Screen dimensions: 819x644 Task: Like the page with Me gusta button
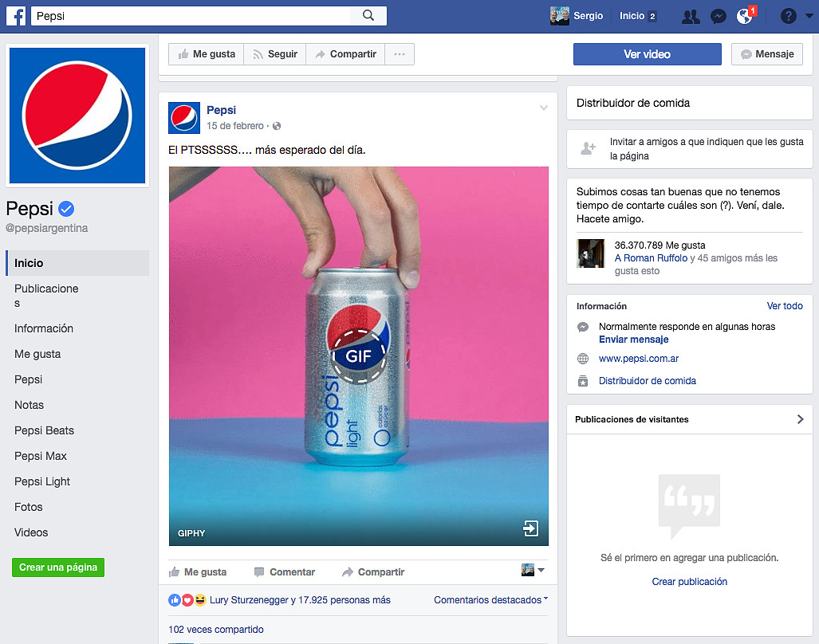pos(207,54)
